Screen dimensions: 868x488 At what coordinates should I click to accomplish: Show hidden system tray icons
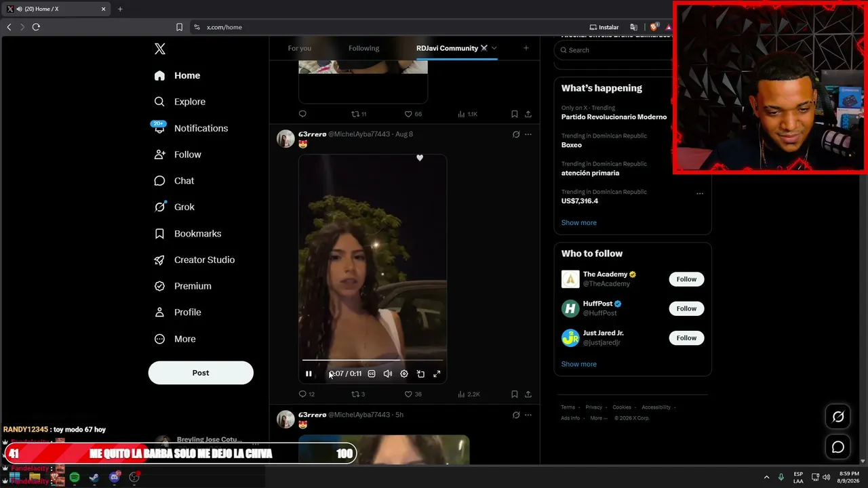pos(766,477)
